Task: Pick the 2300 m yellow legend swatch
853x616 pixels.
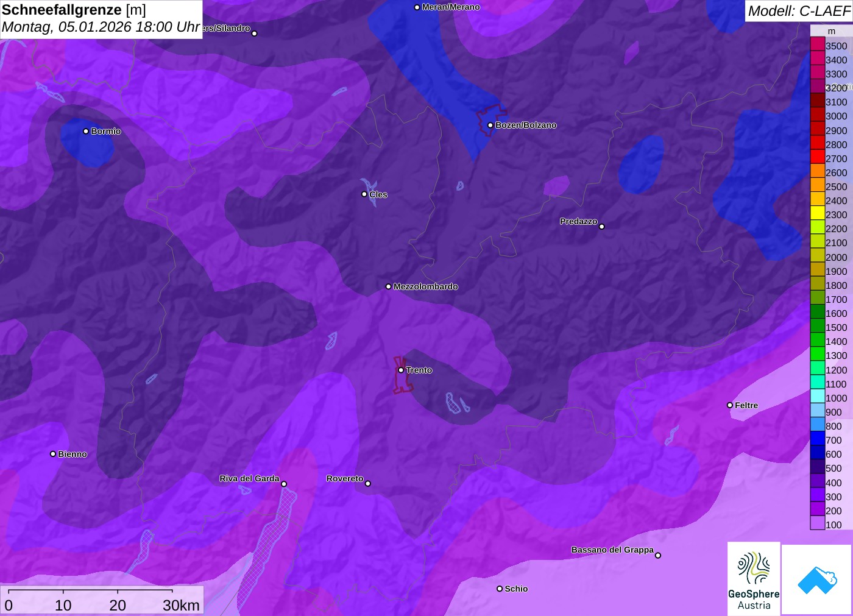Action: click(818, 213)
